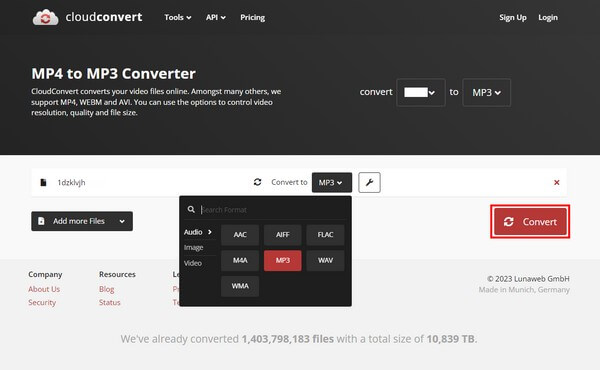
Task: Open the API menu
Action: [215, 18]
